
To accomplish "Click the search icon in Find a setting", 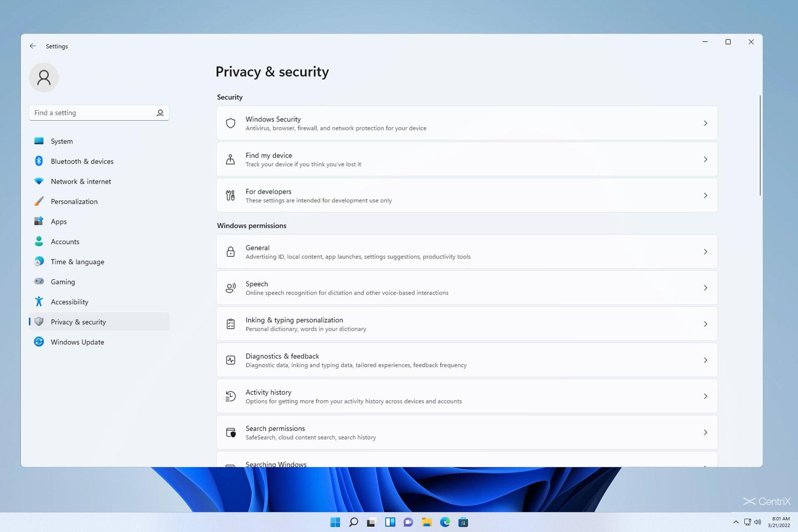I will click(160, 113).
